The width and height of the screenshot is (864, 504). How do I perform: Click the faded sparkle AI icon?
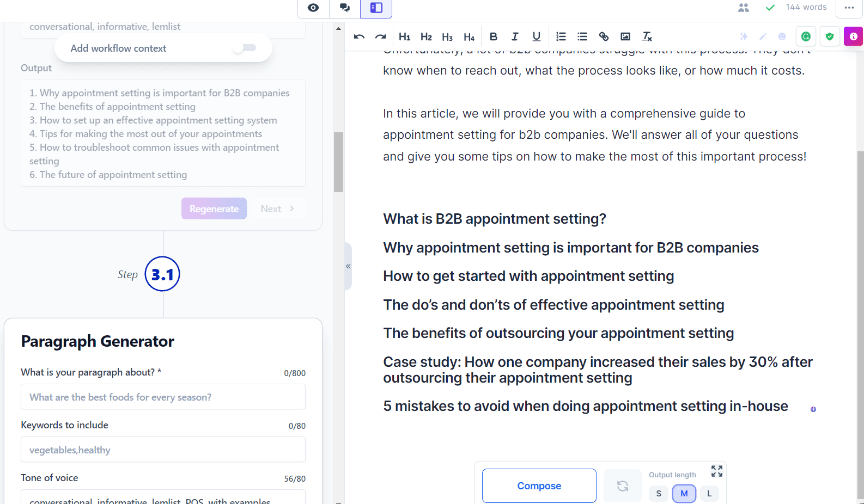click(744, 36)
